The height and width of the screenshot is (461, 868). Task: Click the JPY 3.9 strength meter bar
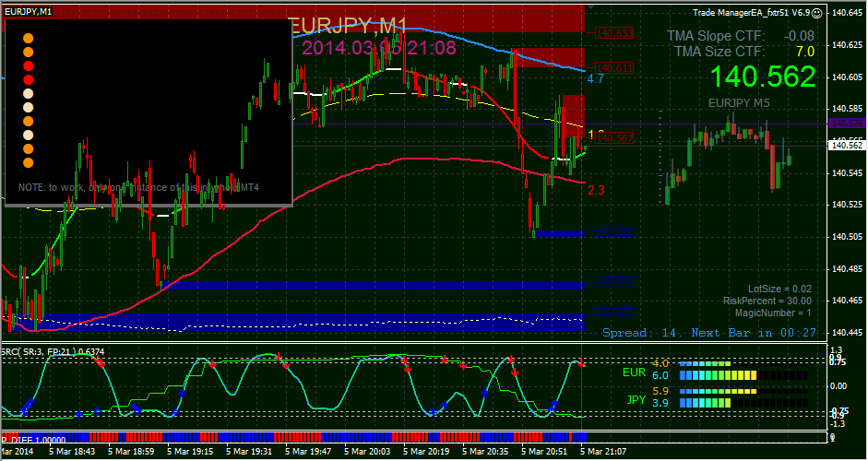743,402
